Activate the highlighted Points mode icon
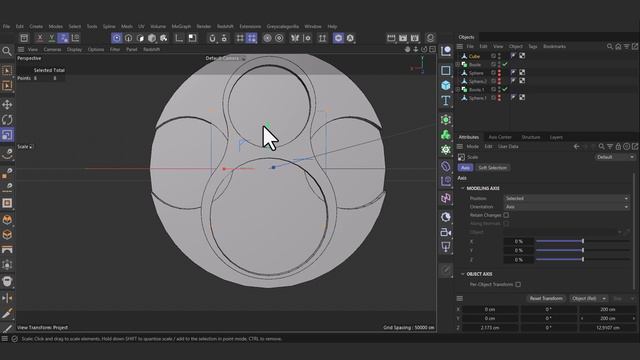The width and height of the screenshot is (640, 360). click(117, 38)
